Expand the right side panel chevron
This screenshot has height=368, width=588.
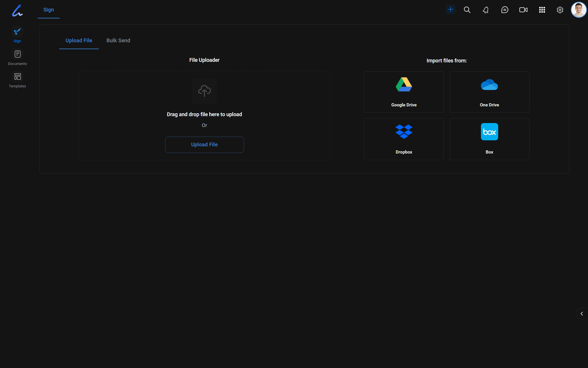[582, 314]
